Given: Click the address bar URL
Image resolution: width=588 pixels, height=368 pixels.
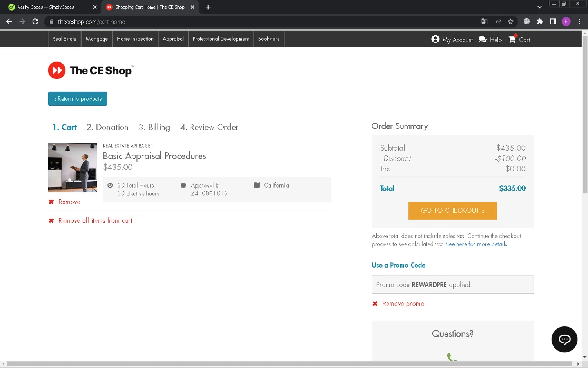Looking at the screenshot, I should pos(91,22).
